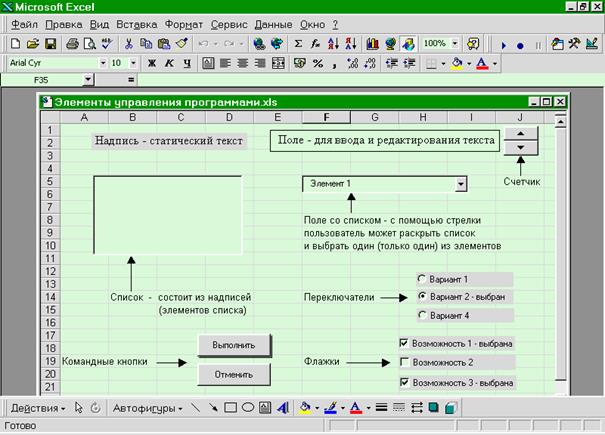The width and height of the screenshot is (605, 435).
Task: Enable the 'Возможность 2' checkbox
Action: pos(404,362)
